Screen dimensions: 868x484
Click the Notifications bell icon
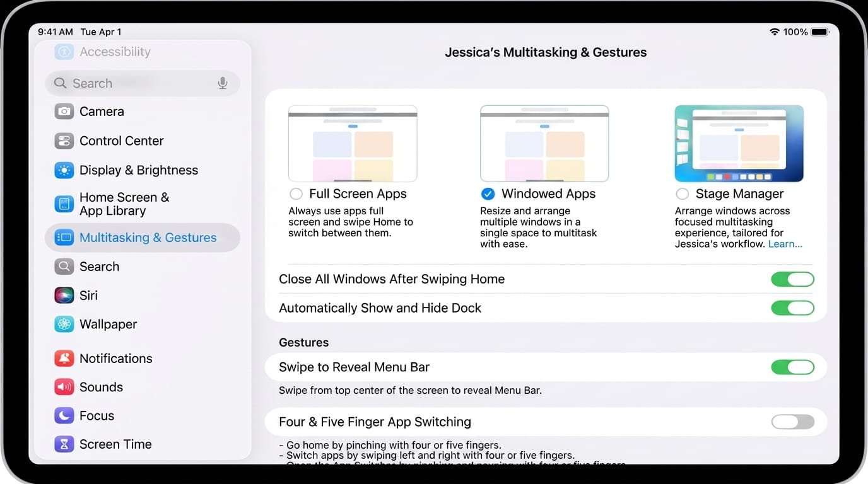[x=64, y=359]
